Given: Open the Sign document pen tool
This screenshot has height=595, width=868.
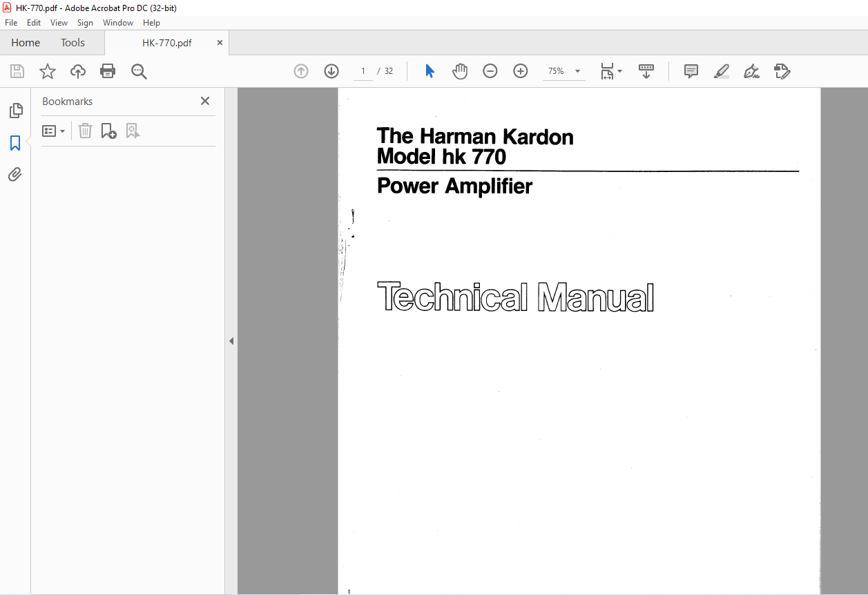Looking at the screenshot, I should [x=751, y=71].
